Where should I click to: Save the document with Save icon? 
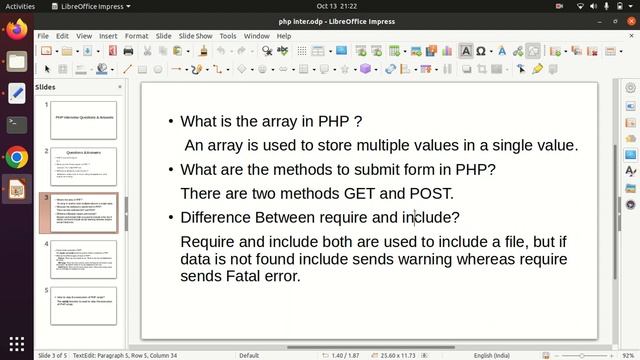click(87, 51)
